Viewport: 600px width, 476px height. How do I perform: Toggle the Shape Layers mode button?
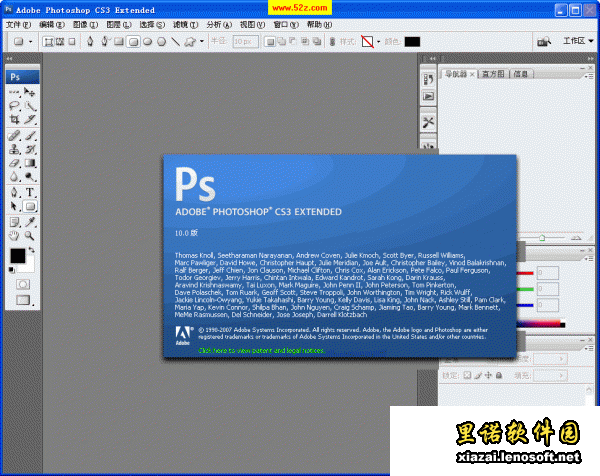[x=47, y=42]
